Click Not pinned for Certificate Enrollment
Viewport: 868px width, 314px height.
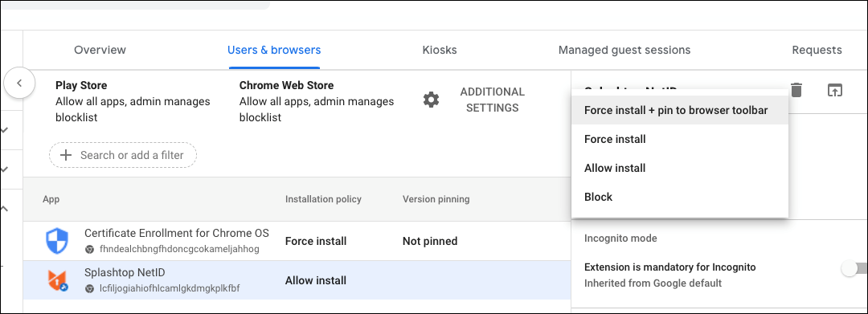coord(430,241)
